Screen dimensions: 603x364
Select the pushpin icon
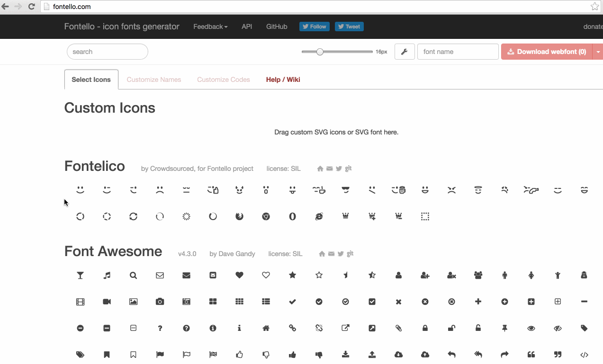pos(505,328)
